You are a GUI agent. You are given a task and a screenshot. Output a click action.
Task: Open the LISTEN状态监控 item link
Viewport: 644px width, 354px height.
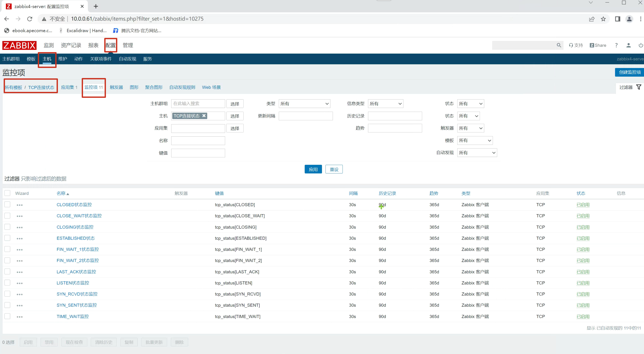click(x=73, y=283)
